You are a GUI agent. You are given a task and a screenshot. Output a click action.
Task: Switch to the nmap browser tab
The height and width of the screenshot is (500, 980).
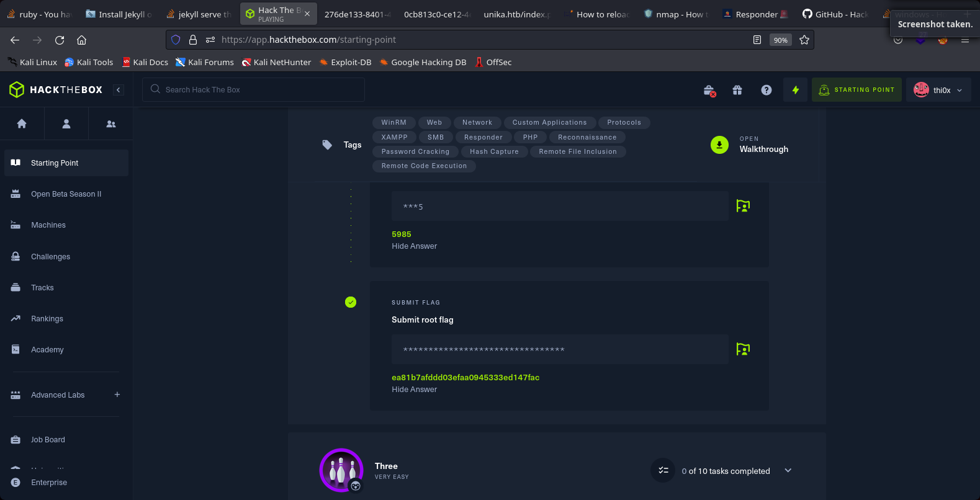click(675, 14)
